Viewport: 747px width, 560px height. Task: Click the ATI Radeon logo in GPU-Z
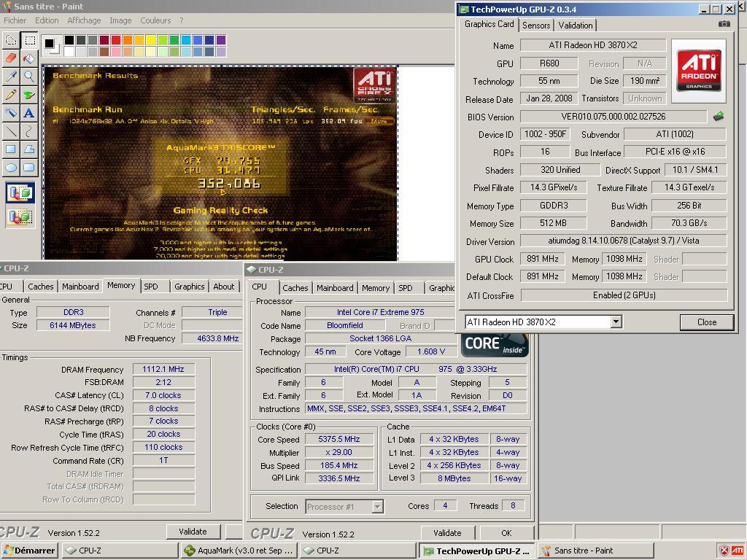698,71
